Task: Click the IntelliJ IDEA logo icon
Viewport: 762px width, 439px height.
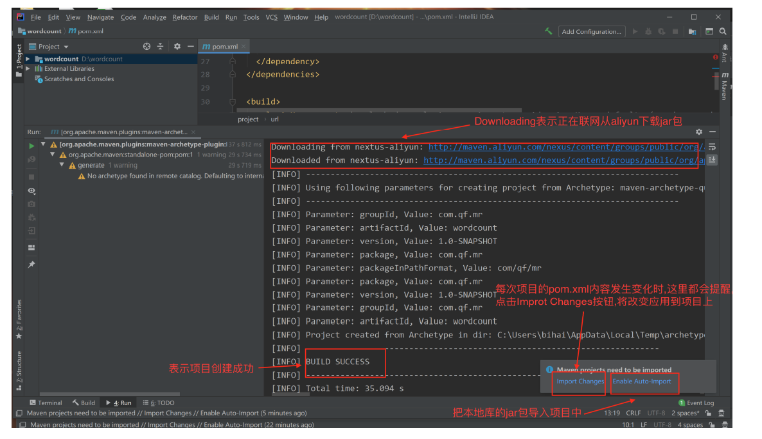Action: [x=20, y=17]
